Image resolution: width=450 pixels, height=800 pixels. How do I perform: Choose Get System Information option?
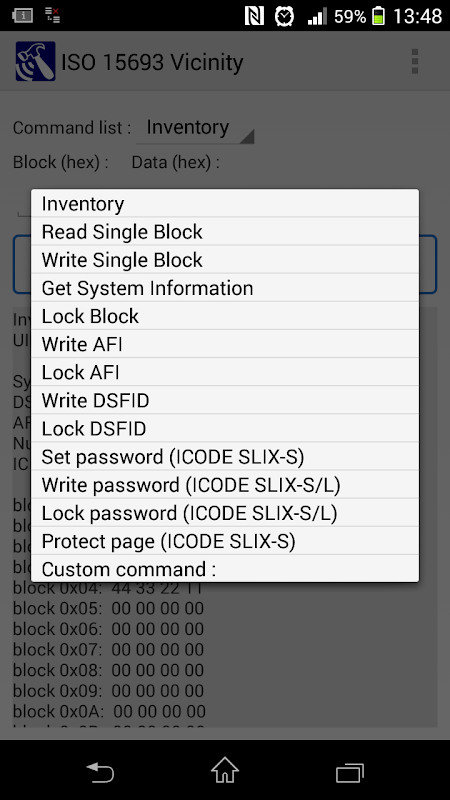coord(225,288)
